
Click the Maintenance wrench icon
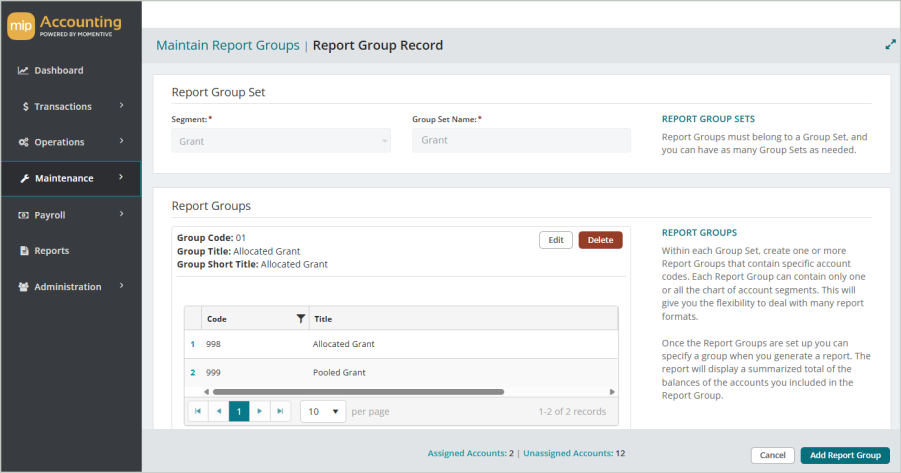pos(24,178)
